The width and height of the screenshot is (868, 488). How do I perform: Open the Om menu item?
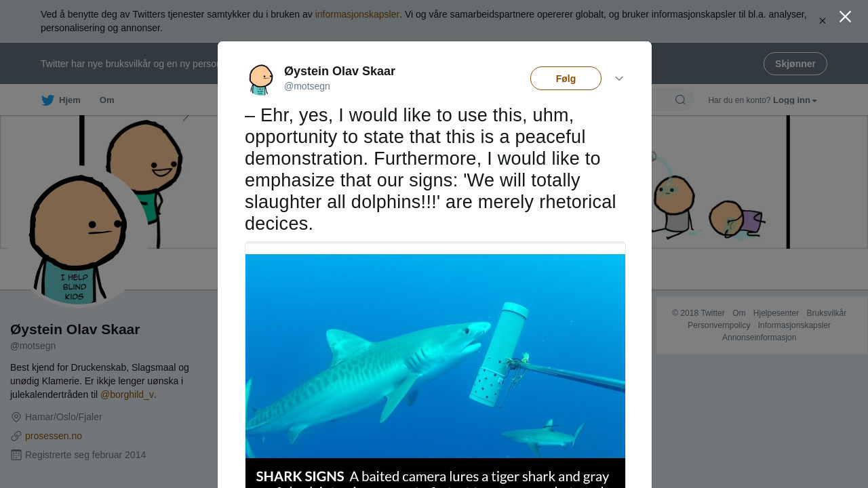pos(106,100)
